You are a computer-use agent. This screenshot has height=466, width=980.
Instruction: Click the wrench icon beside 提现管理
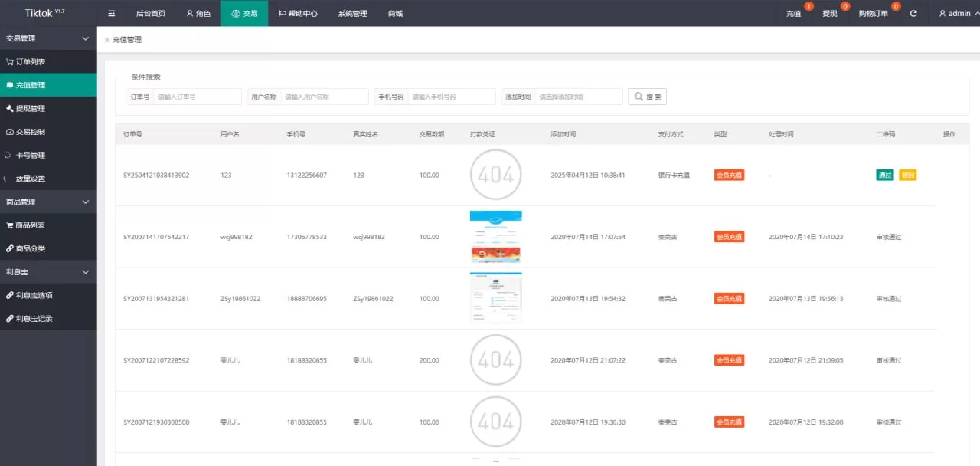(9, 109)
